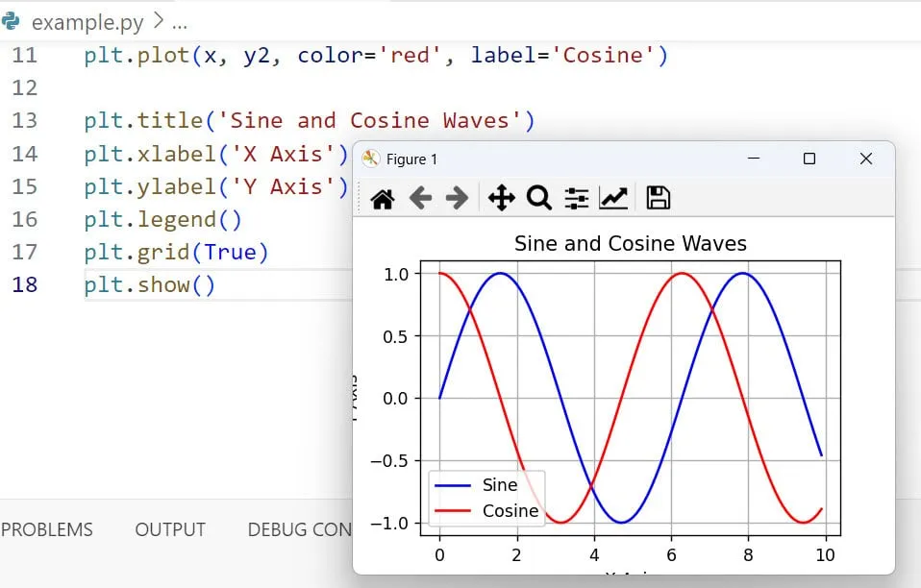Click the matplotlib Figure 1 window icon

pyautogui.click(x=371, y=159)
